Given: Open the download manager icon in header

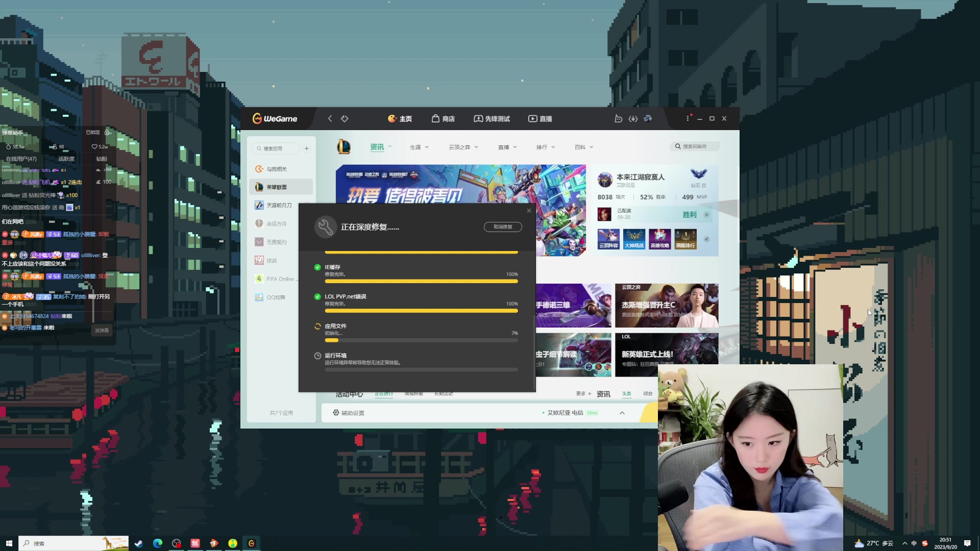Looking at the screenshot, I should pyautogui.click(x=633, y=118).
